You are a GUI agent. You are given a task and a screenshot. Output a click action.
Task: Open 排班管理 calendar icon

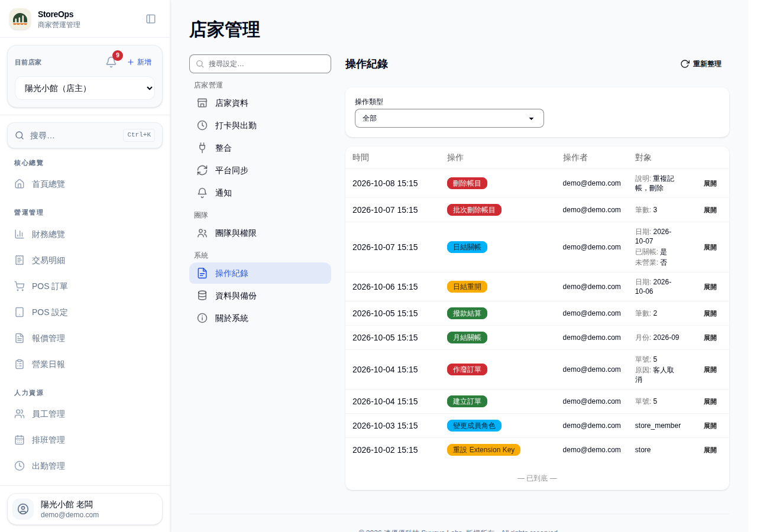[20, 440]
